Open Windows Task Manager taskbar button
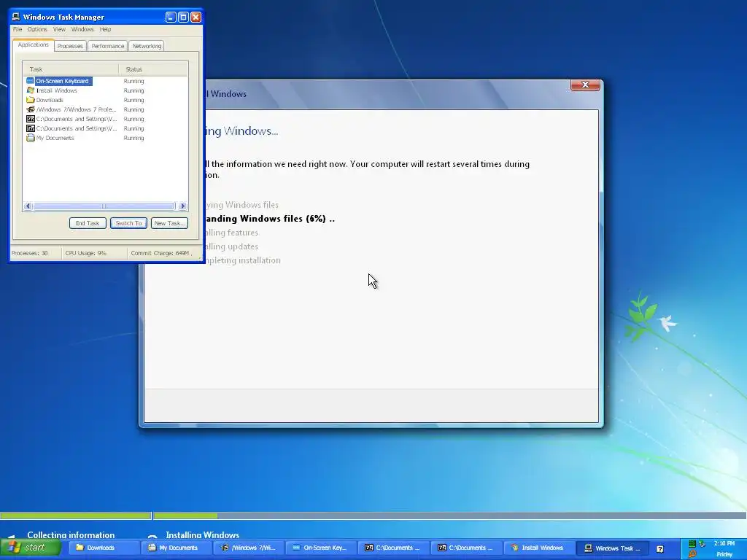747x560 pixels. [x=612, y=548]
